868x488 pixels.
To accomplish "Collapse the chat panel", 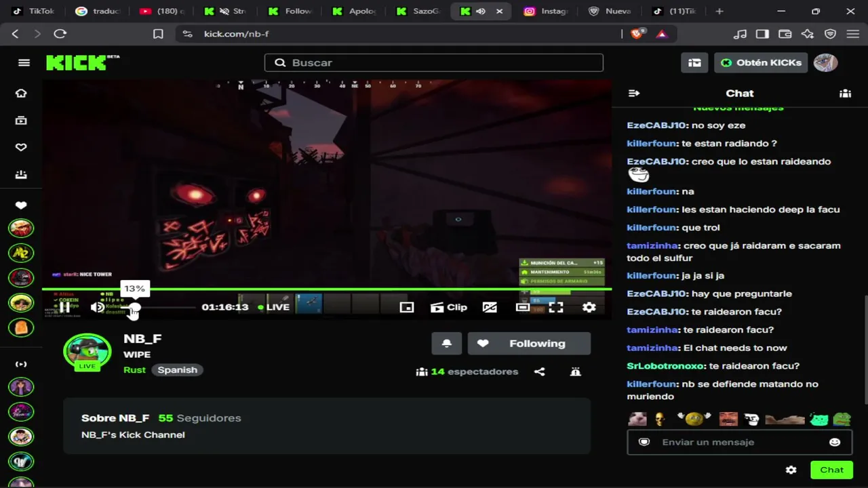I will (x=634, y=94).
